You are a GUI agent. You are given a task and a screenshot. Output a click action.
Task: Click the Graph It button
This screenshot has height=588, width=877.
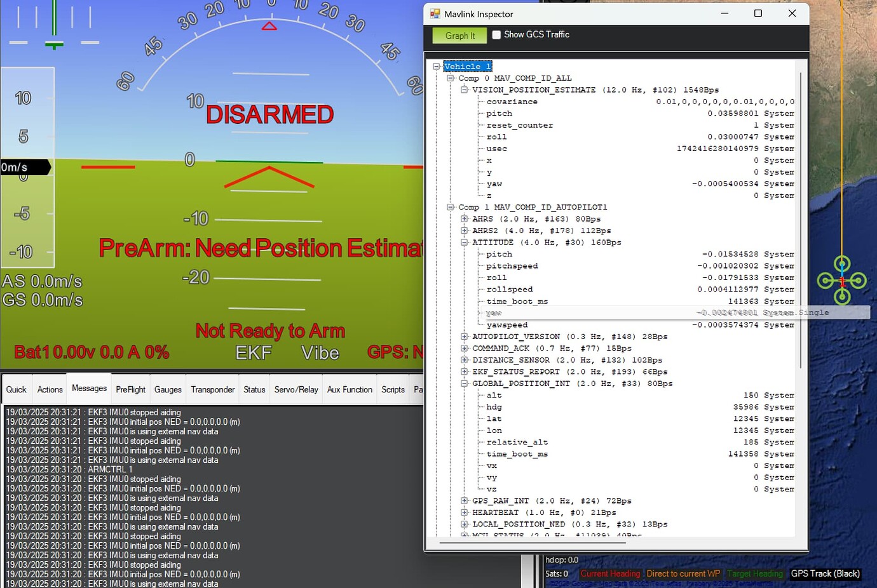coord(459,35)
